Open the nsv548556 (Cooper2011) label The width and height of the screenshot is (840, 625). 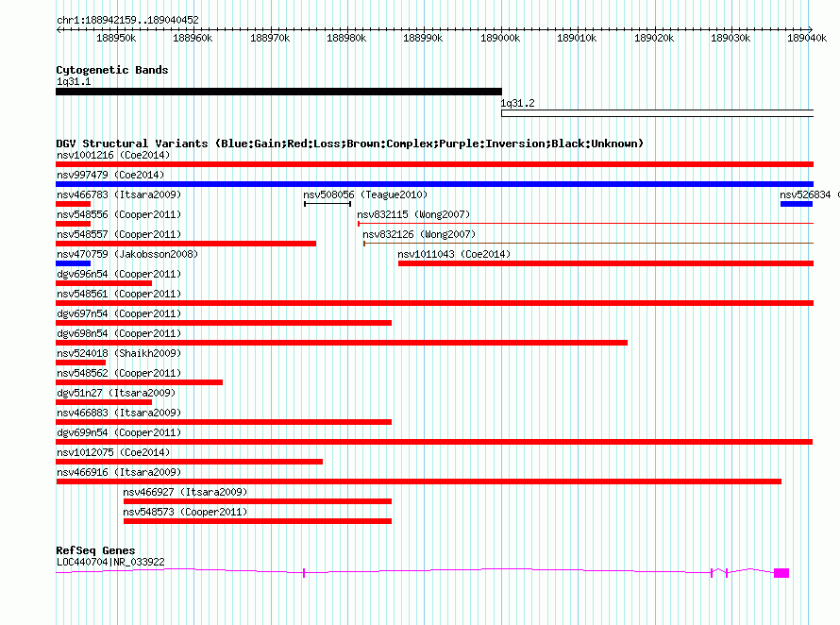coord(119,215)
